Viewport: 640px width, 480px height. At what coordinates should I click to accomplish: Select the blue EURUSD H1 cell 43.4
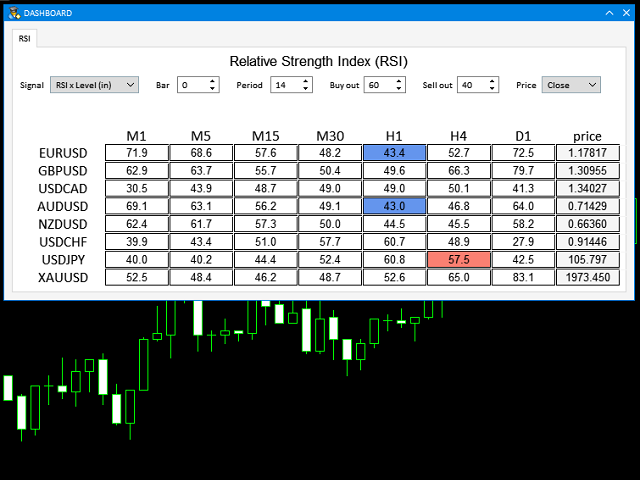395,153
